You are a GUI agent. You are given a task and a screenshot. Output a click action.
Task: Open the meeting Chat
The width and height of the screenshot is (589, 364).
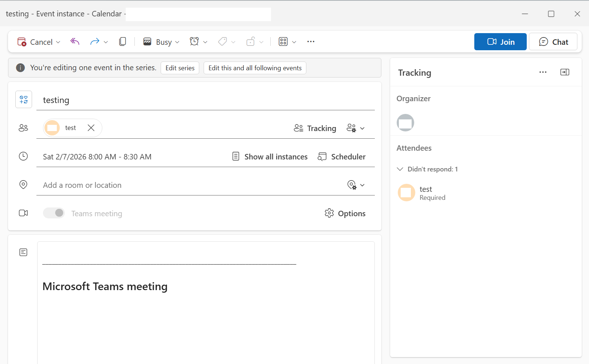pyautogui.click(x=553, y=41)
